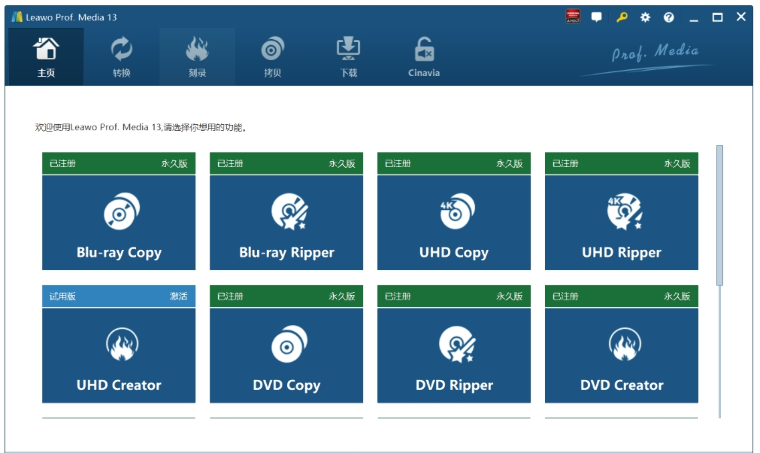760x453 pixels.
Task: Switch to the 转换 (Convert) tab
Action: (x=121, y=56)
